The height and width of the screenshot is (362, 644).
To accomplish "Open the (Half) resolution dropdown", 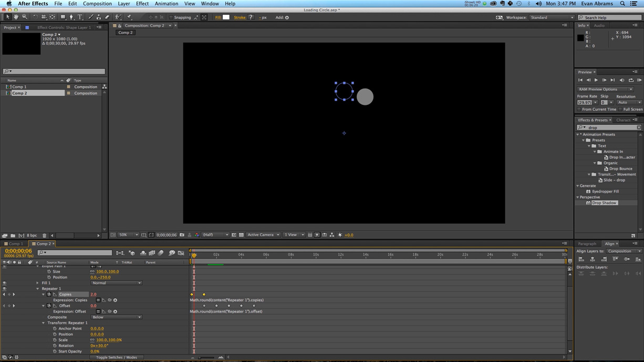I will click(216, 235).
